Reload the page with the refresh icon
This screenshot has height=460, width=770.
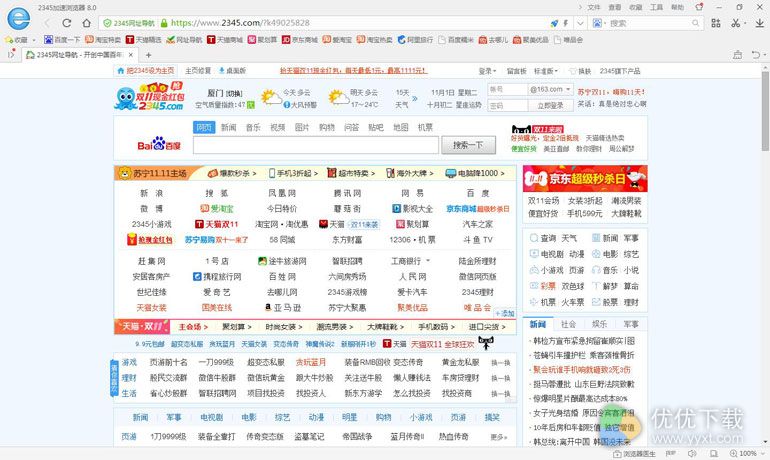pyautogui.click(x=67, y=23)
